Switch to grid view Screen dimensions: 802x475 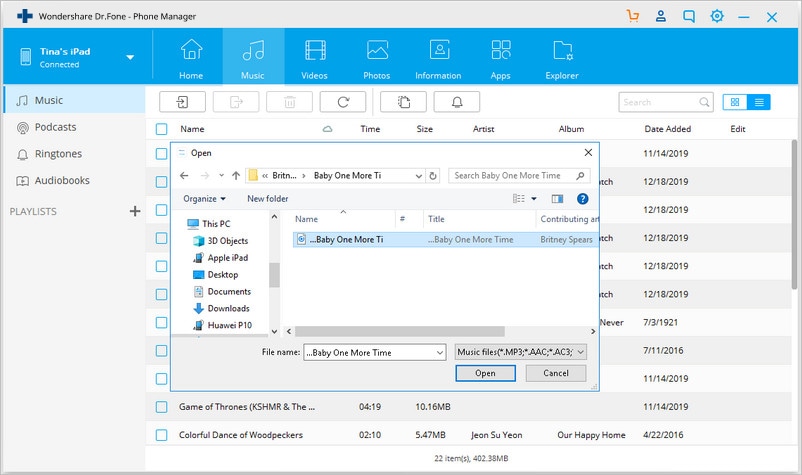[x=735, y=102]
